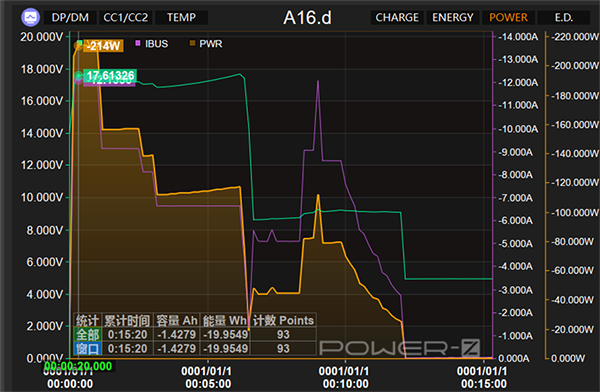
Task: Select the 全部 statistics row
Action: click(194, 334)
